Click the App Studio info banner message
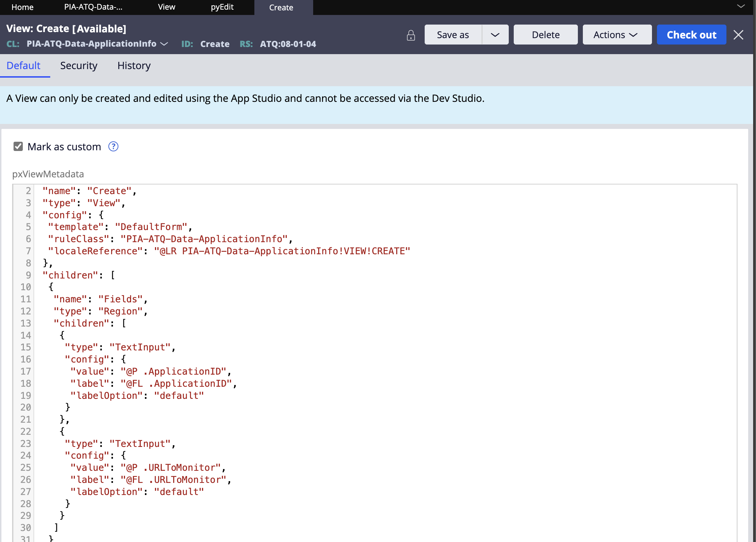Screen dimensions: 756x542 pos(245,98)
